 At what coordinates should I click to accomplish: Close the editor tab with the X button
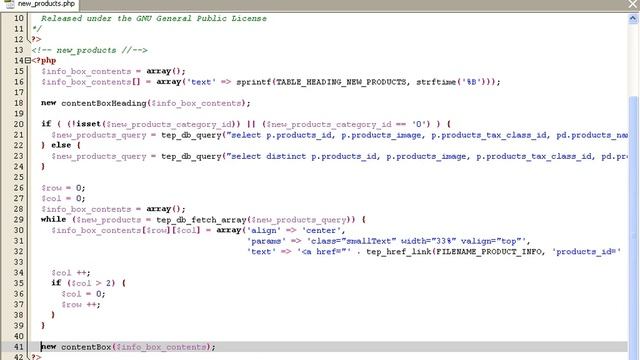(x=633, y=4)
